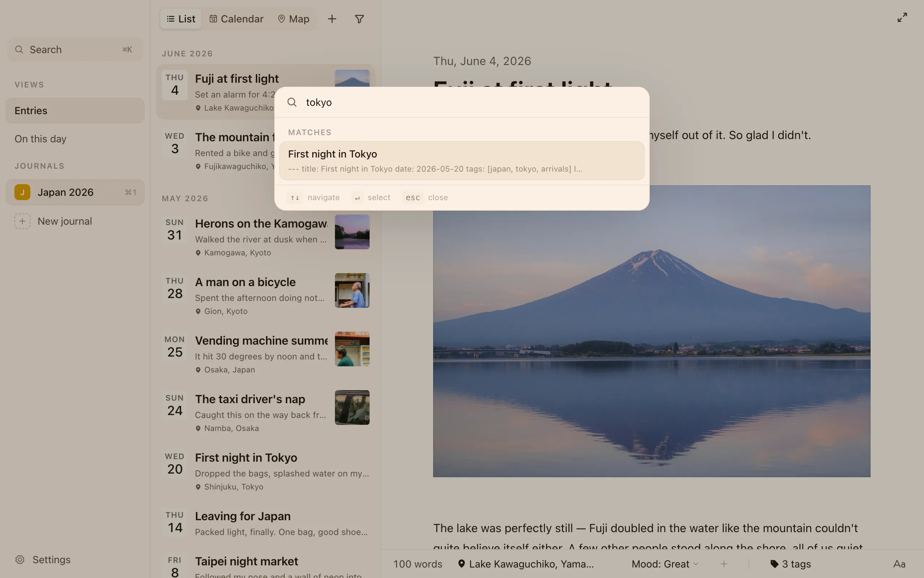Image resolution: width=924 pixels, height=578 pixels.
Task: Click plus icon next to Mood
Action: [x=724, y=564]
